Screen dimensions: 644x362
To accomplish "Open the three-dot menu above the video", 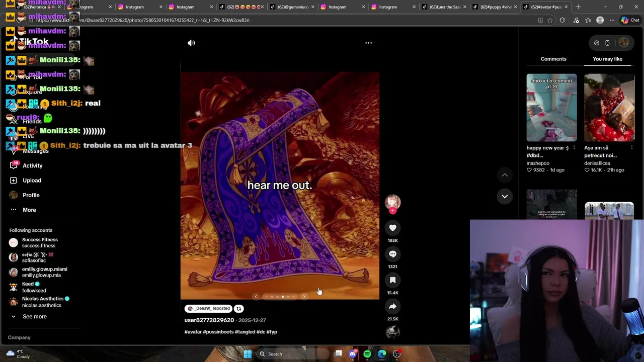I will pos(368,43).
